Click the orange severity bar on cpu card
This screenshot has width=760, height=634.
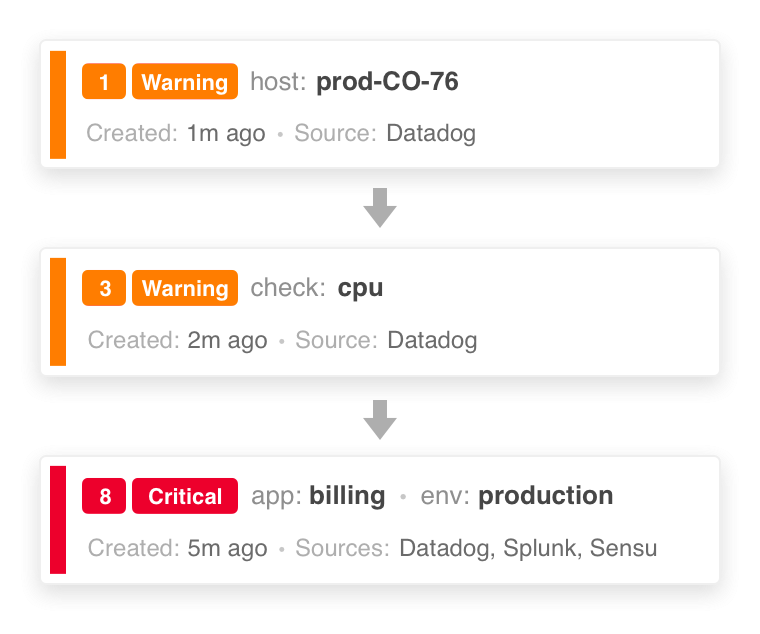coord(58,312)
